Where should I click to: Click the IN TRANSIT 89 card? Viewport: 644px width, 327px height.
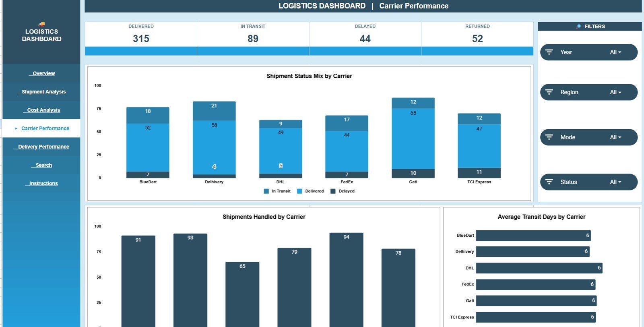[253, 39]
